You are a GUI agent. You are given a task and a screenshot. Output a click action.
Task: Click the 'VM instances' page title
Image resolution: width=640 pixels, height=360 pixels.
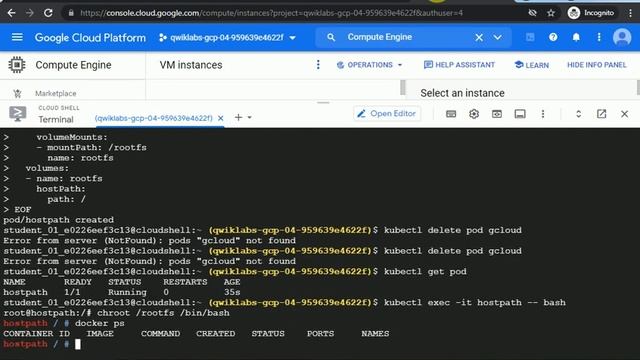191,65
